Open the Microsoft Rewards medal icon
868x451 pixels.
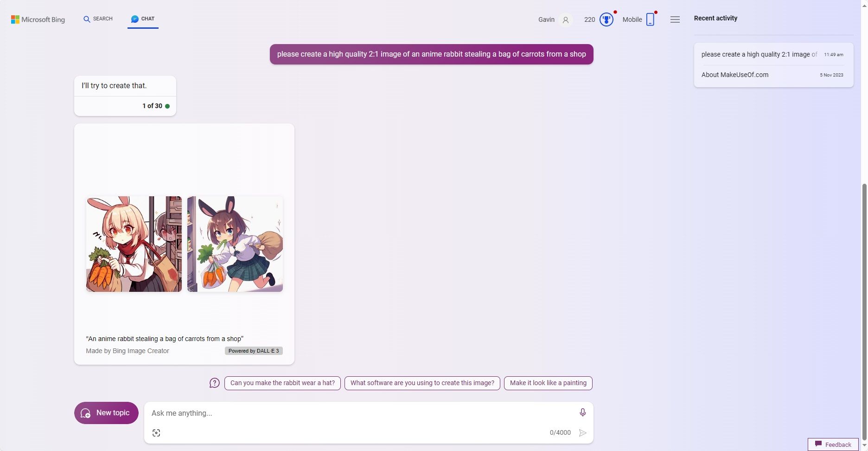point(606,19)
